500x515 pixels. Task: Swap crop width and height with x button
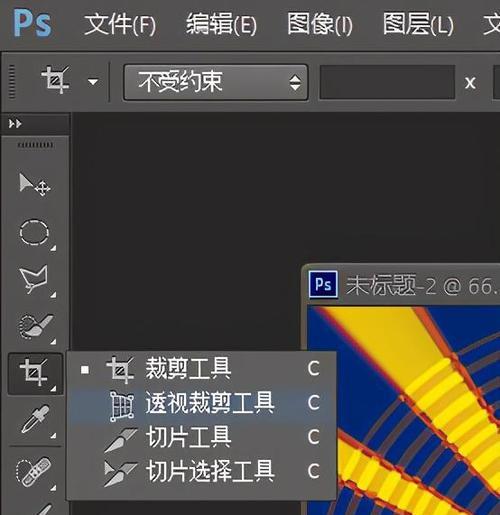point(470,83)
